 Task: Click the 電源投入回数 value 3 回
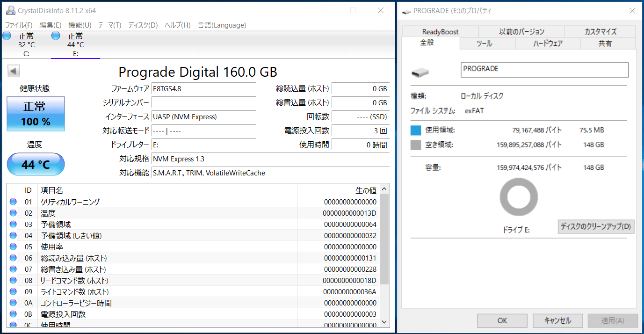click(x=361, y=131)
